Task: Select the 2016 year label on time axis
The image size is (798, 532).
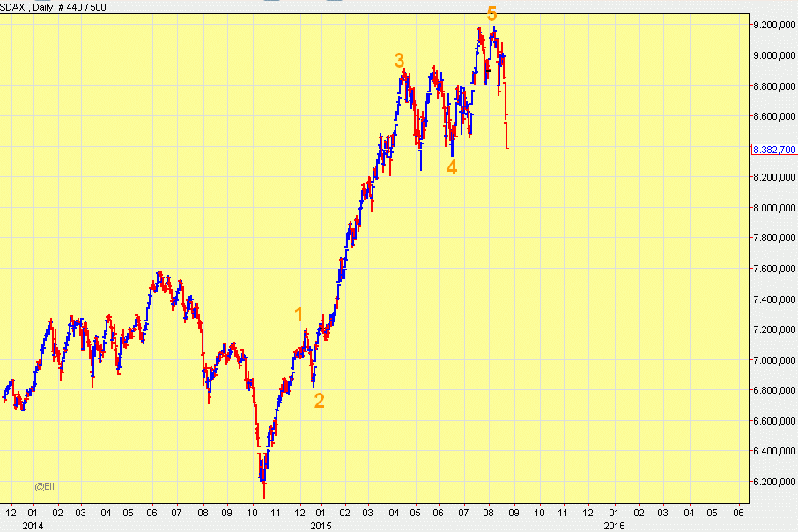Action: [x=614, y=525]
